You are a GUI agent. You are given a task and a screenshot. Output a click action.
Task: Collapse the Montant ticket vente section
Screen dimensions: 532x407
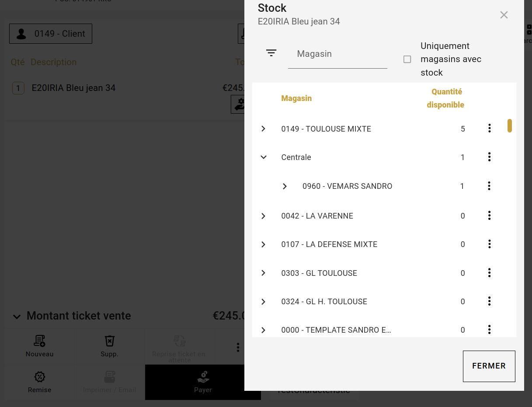pos(17,317)
